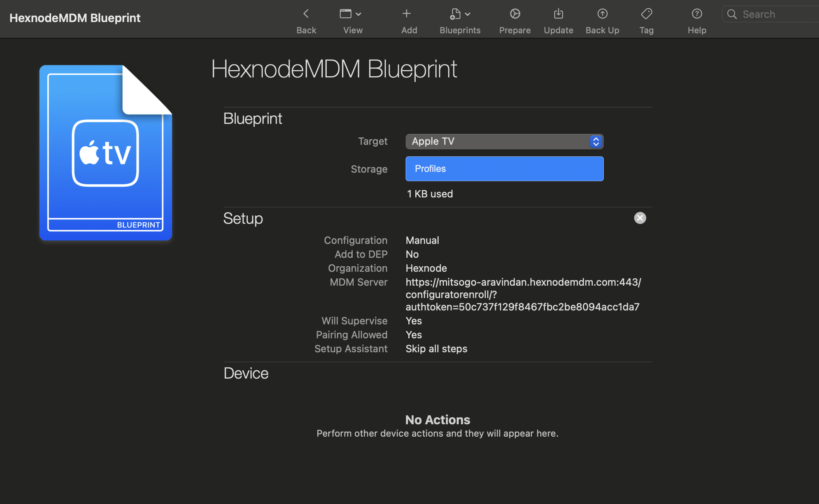Click the Back Up icon
The height and width of the screenshot is (504, 819).
[x=602, y=14]
